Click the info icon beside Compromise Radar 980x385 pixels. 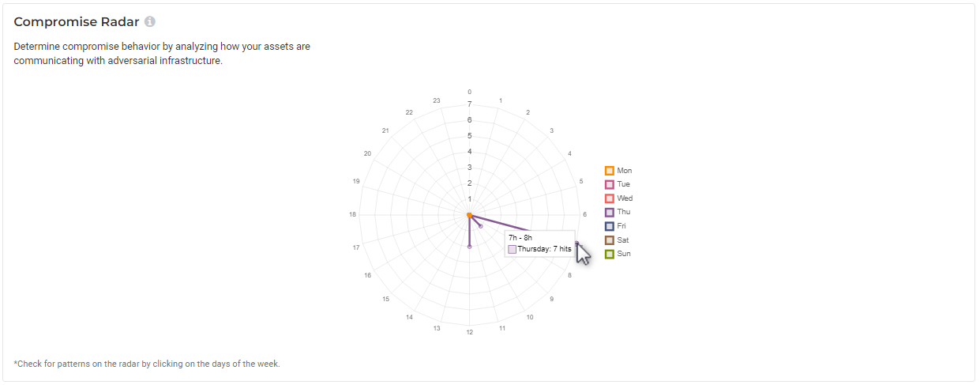(x=150, y=21)
